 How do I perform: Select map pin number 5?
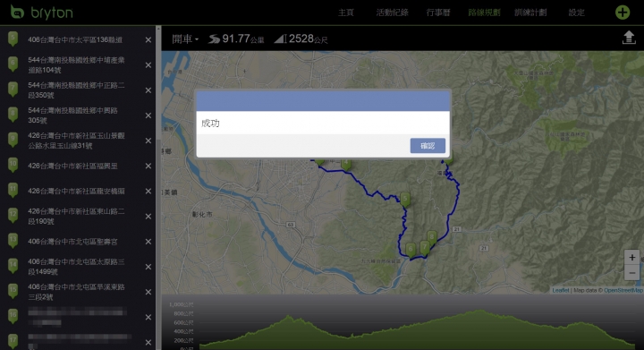(x=405, y=200)
